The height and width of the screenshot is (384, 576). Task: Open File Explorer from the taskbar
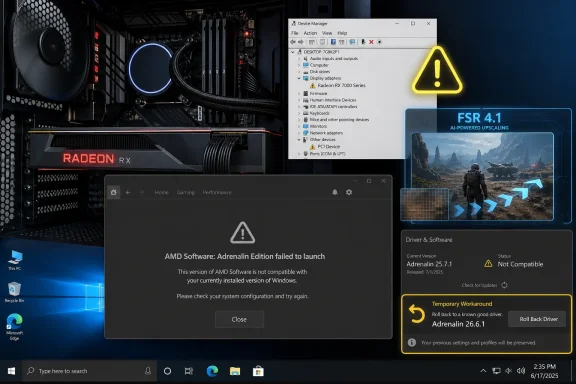click(x=235, y=371)
